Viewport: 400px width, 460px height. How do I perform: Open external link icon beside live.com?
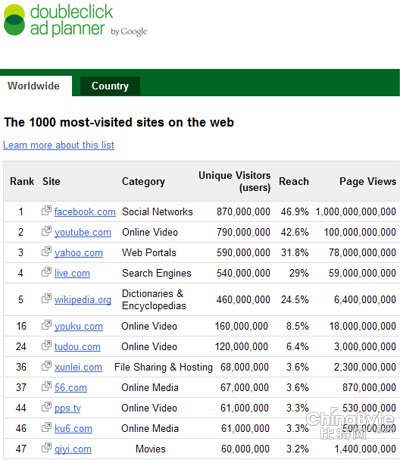[x=46, y=272]
